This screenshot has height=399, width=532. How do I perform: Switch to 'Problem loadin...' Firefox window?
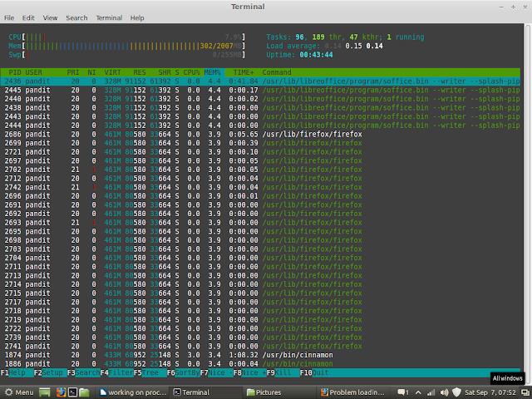click(353, 392)
